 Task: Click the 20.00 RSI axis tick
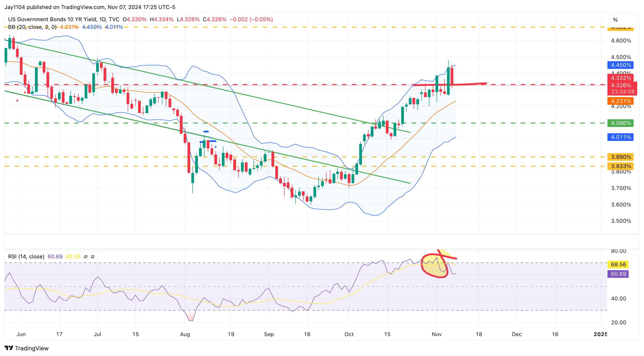click(x=619, y=322)
